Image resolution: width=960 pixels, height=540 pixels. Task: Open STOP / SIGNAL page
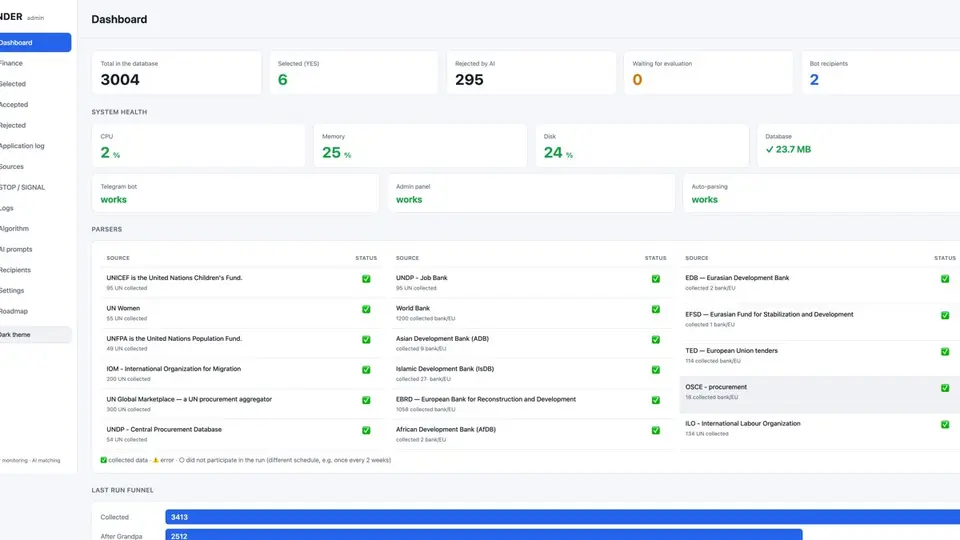tap(22, 187)
